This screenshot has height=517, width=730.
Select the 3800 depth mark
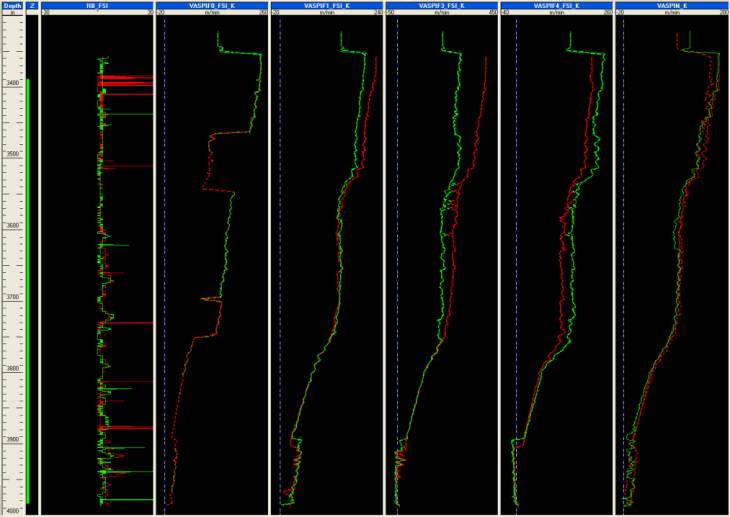[13, 369]
